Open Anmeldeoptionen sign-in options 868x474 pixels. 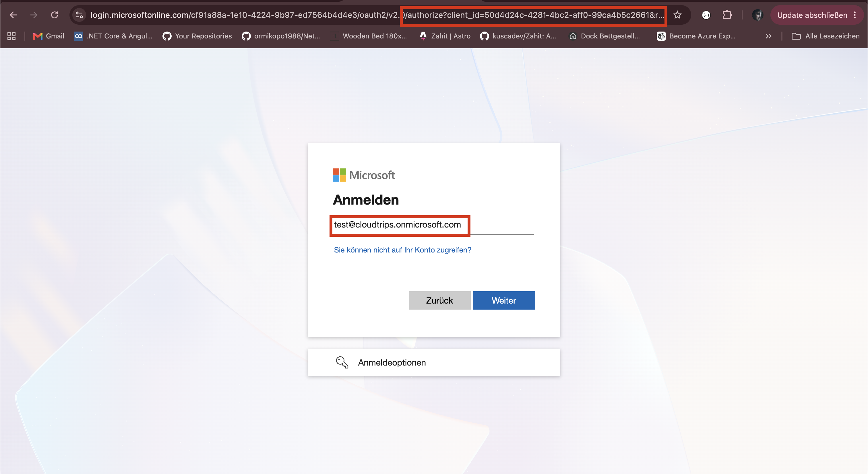point(434,362)
